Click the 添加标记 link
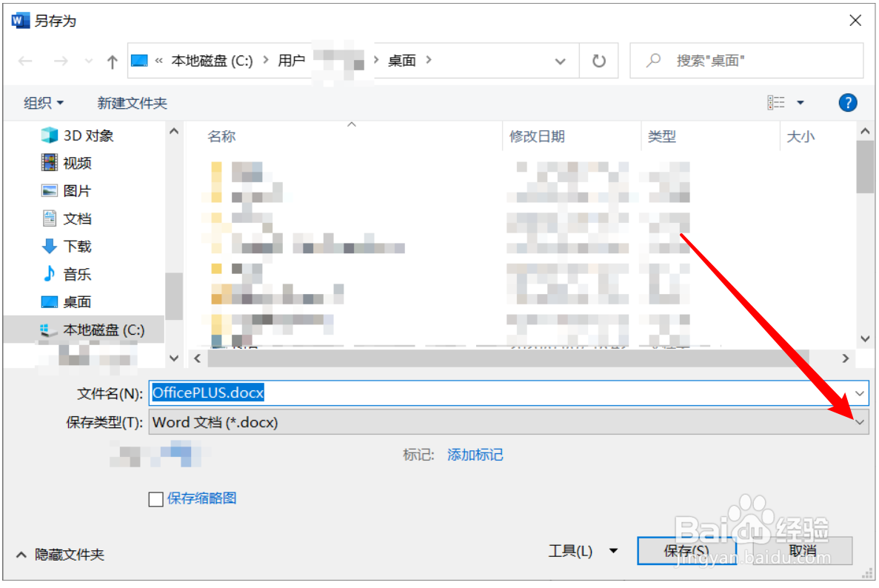Viewport: 879px width, 588px height. [x=475, y=454]
